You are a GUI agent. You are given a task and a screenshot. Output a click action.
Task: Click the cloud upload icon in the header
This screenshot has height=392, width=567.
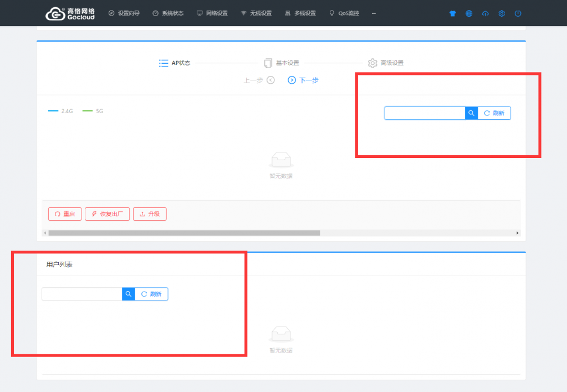[486, 13]
